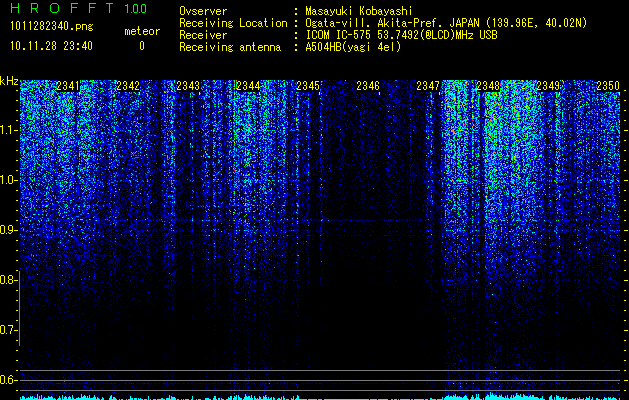629x400 pixels.
Task: Select the version number 1.0.0
Action: click(x=136, y=8)
